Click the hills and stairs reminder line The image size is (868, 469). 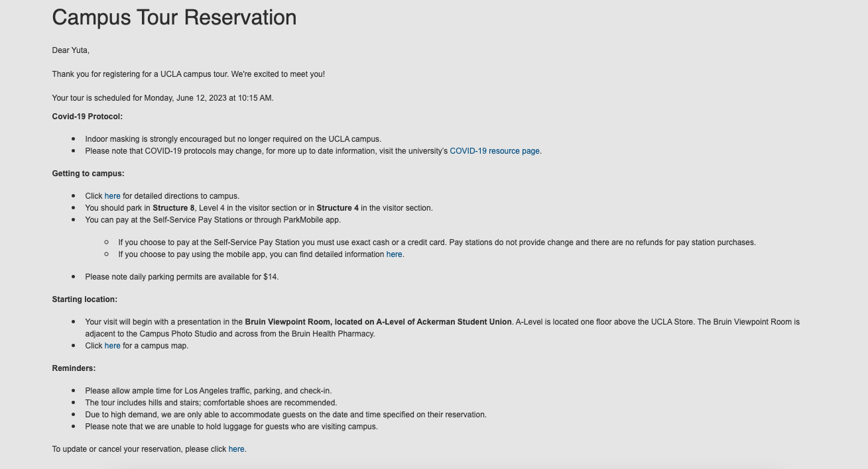click(x=211, y=403)
